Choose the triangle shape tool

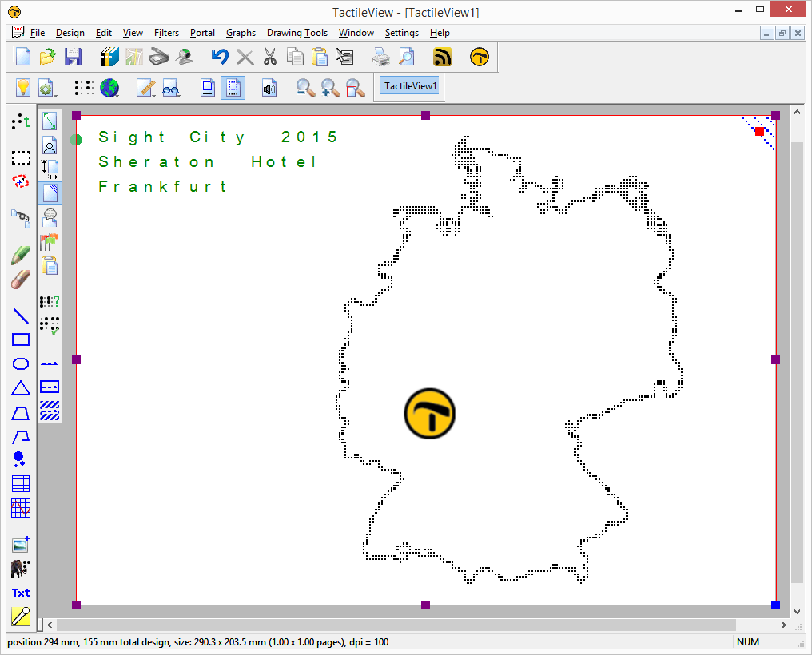(x=21, y=388)
